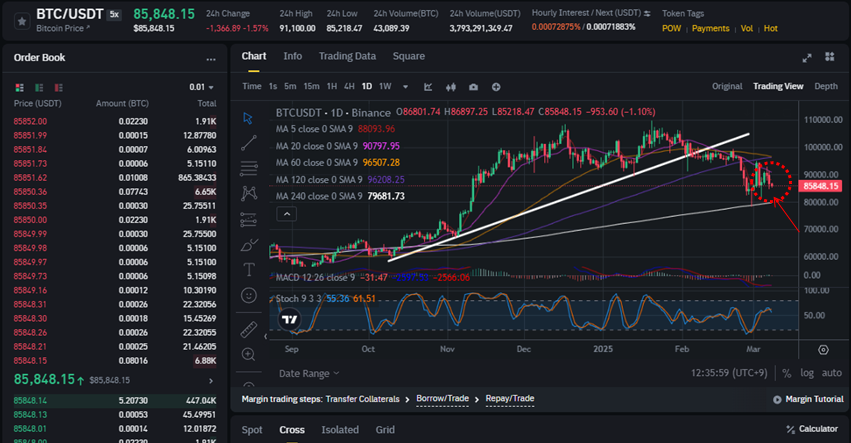Viewport: 851px width, 443px height.
Task: Click the Payments token tag
Action: click(x=710, y=28)
